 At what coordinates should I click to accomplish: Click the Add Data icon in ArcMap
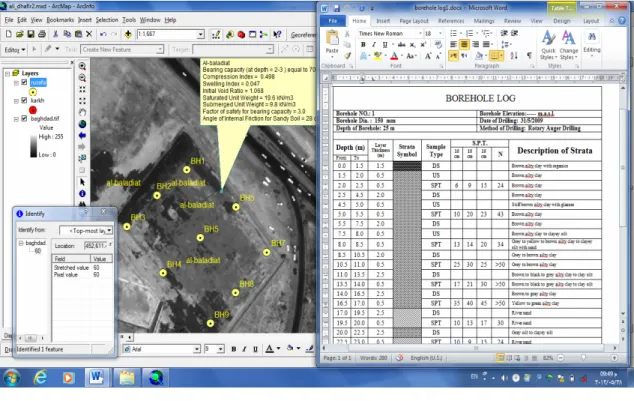128,34
